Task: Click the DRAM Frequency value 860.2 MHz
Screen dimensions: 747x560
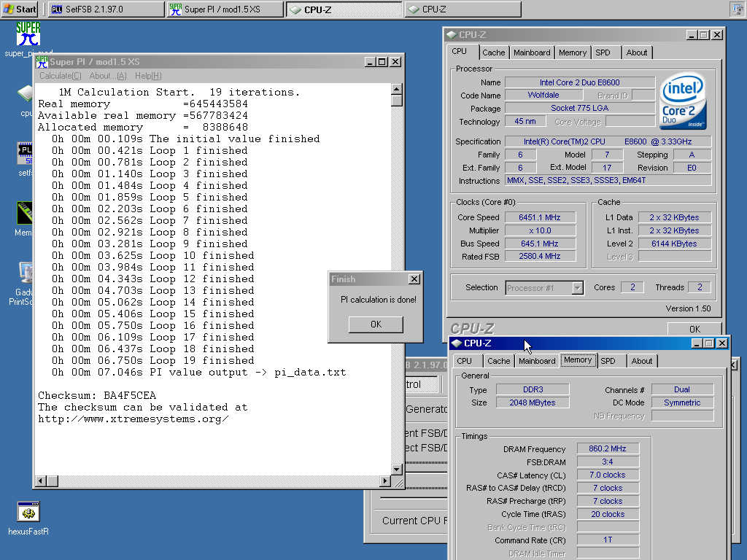Action: click(x=608, y=448)
